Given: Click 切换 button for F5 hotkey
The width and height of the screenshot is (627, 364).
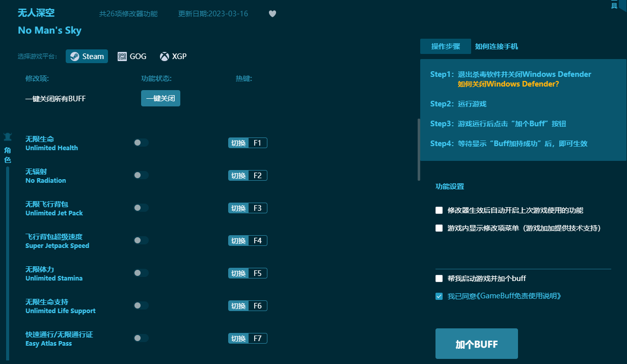Looking at the screenshot, I should [238, 273].
